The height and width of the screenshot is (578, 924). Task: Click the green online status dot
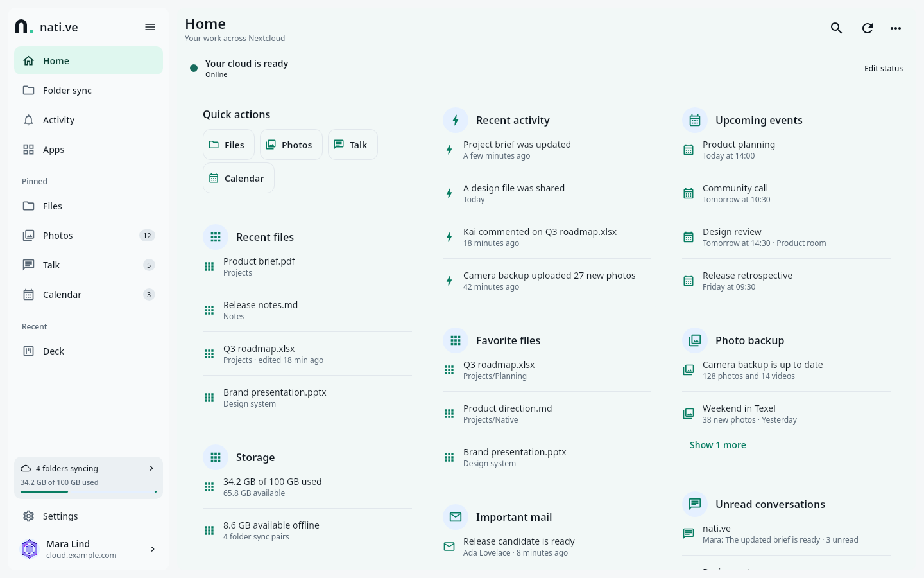coord(194,68)
